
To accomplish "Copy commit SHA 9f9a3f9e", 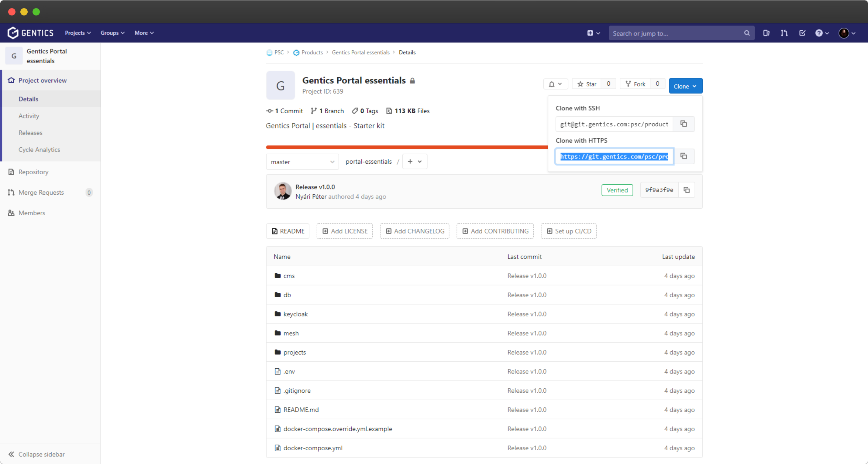I will pyautogui.click(x=686, y=190).
